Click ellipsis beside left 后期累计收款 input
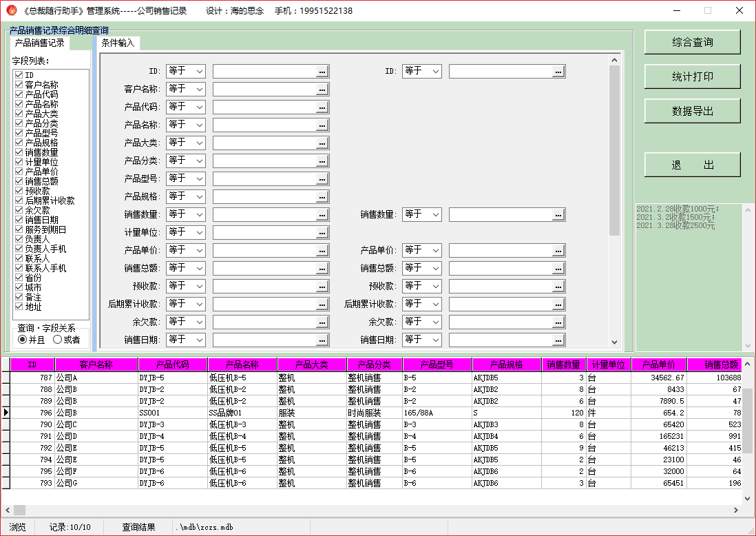The image size is (756, 536). click(322, 304)
